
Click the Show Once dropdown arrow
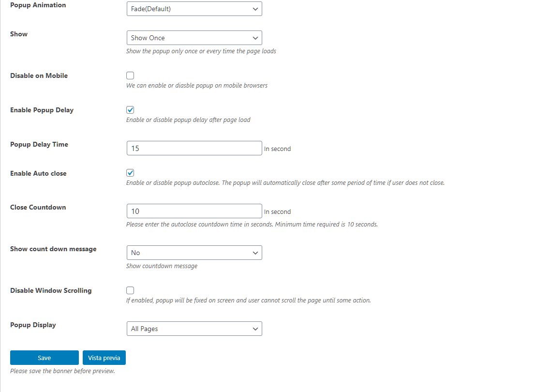tap(255, 38)
